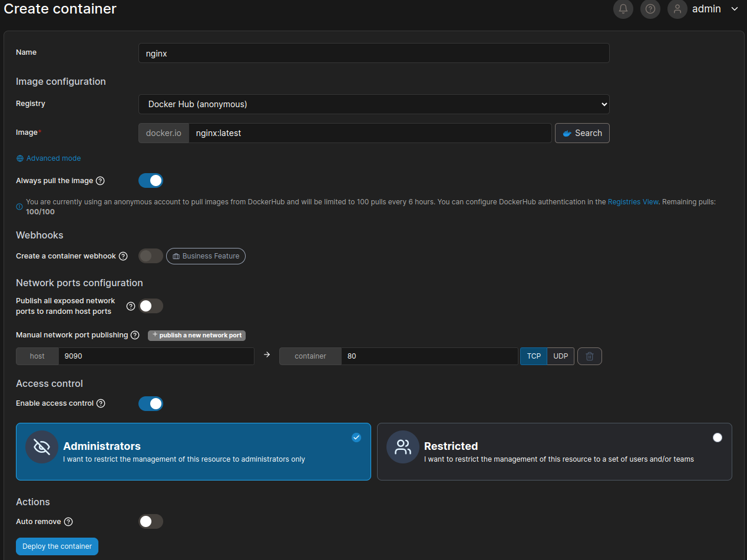
Task: Choose TCP protocol for the port mapping
Action: 534,356
